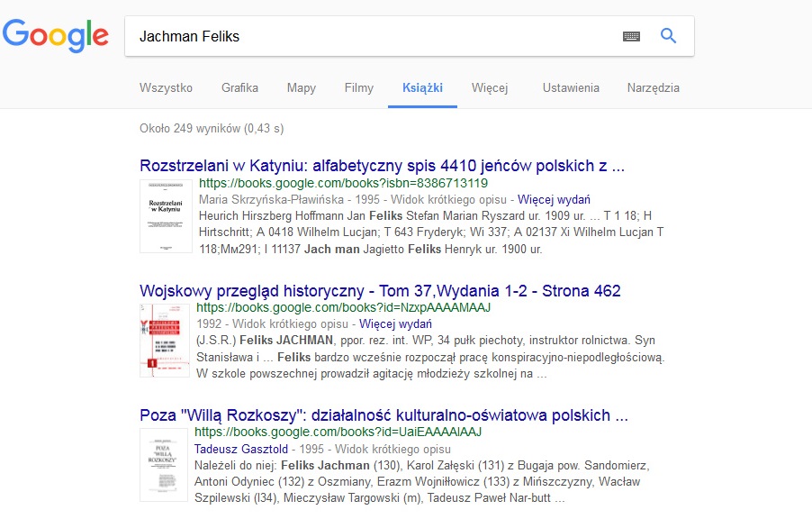The width and height of the screenshot is (812, 519).
Task: Switch to the Wszystko tab
Action: 166,88
